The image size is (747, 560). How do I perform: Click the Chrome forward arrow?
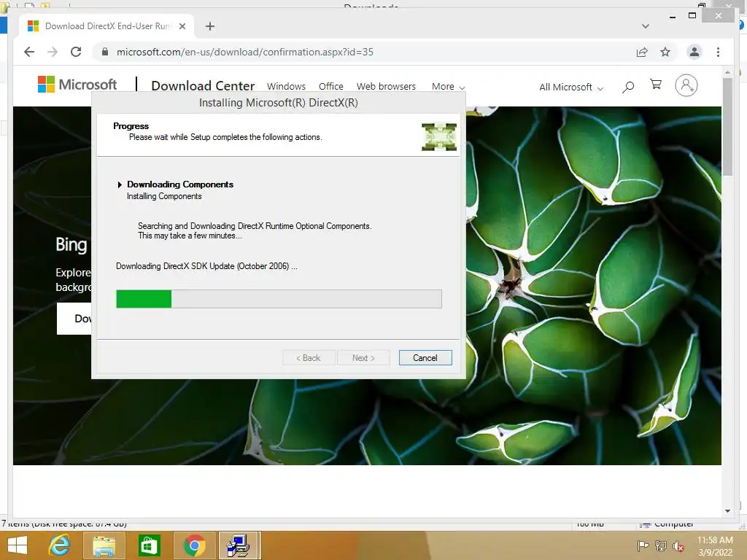53,52
